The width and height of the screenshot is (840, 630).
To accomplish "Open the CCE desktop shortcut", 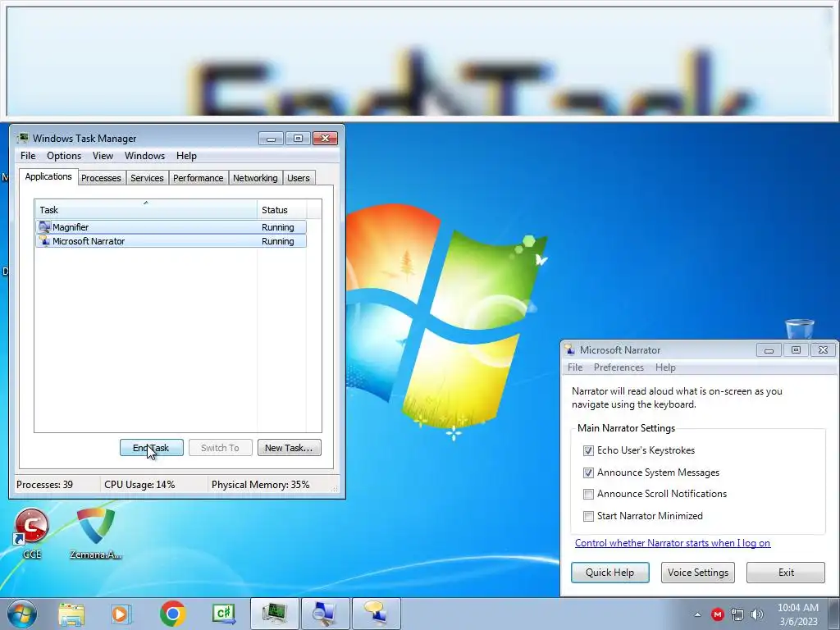I will [x=32, y=533].
